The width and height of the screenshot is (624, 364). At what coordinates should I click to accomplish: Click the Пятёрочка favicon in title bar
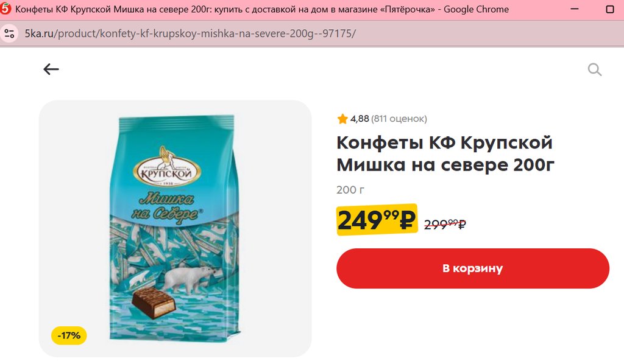[5, 9]
